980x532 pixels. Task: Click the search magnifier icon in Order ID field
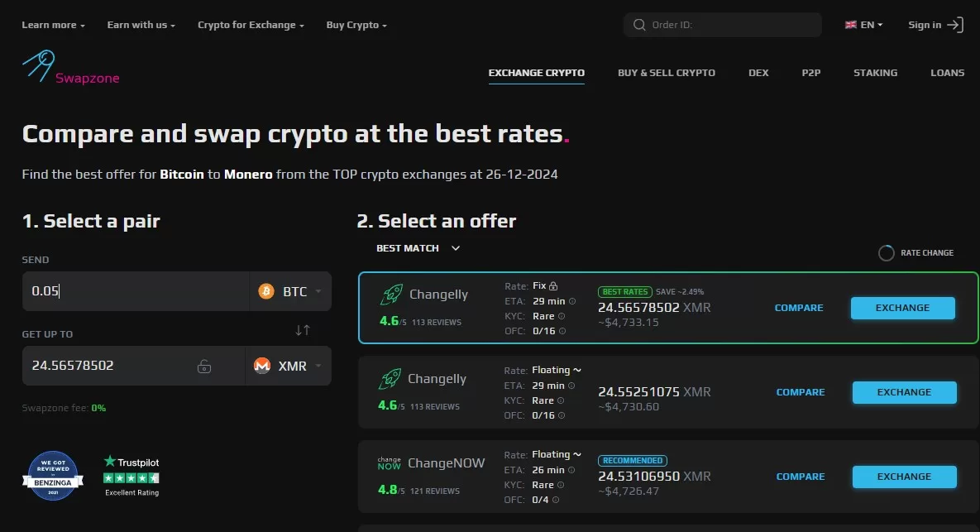pos(638,25)
